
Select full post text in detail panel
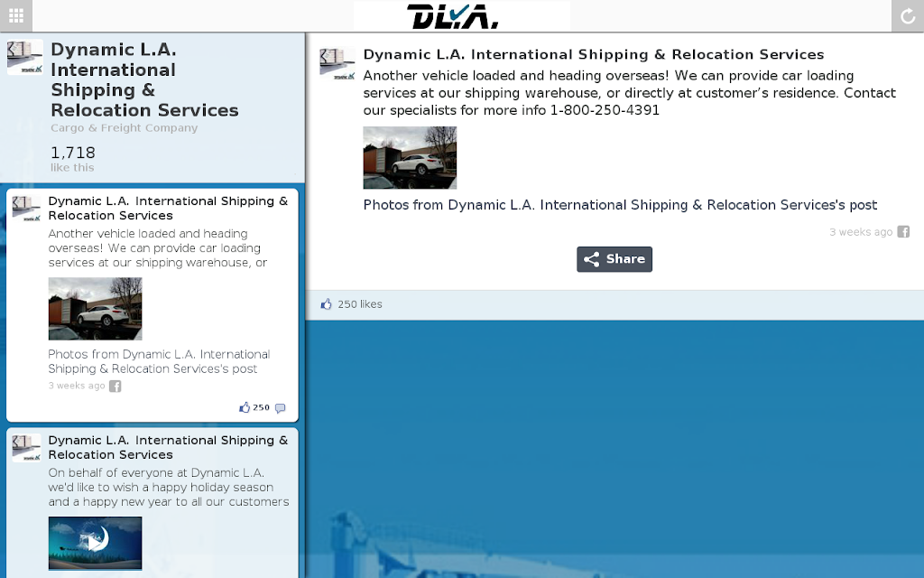[629, 93]
